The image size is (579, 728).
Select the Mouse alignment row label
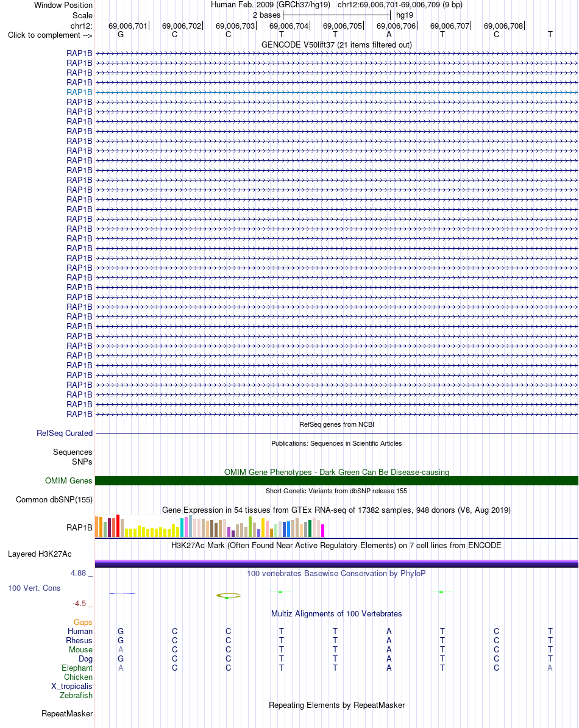click(80, 650)
